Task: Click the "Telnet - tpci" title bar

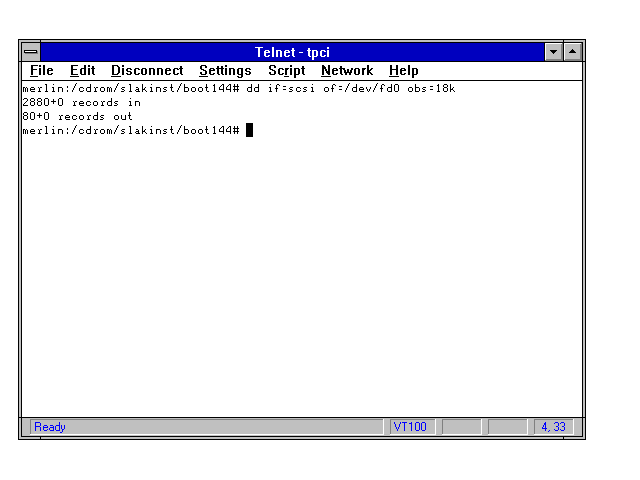Action: [290, 52]
